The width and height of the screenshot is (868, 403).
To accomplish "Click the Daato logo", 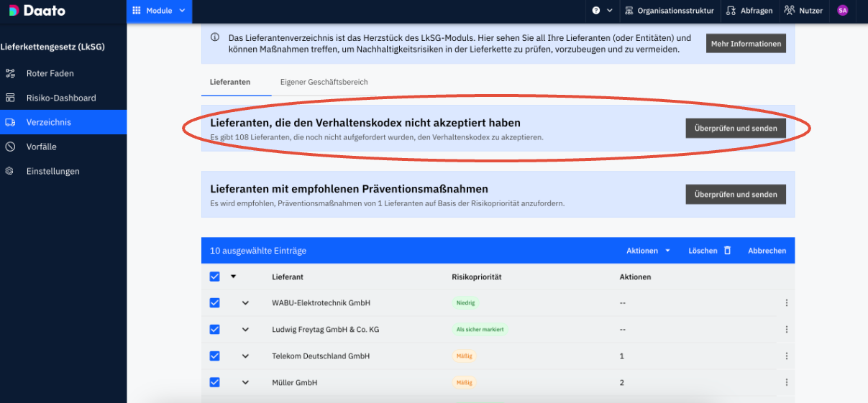I will (x=37, y=11).
